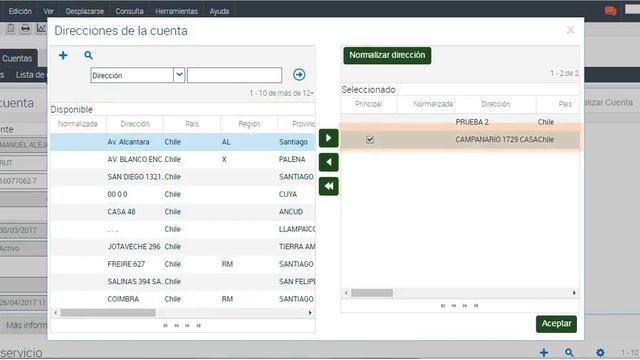
Task: Click Región column header in Disponible list
Action: pyautogui.click(x=249, y=124)
